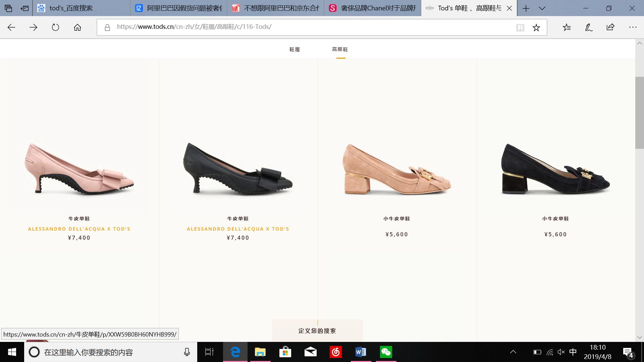Viewport: 644px width, 362px height.
Task: Switch to the tod's_百度搜索 tab
Action: 71,8
